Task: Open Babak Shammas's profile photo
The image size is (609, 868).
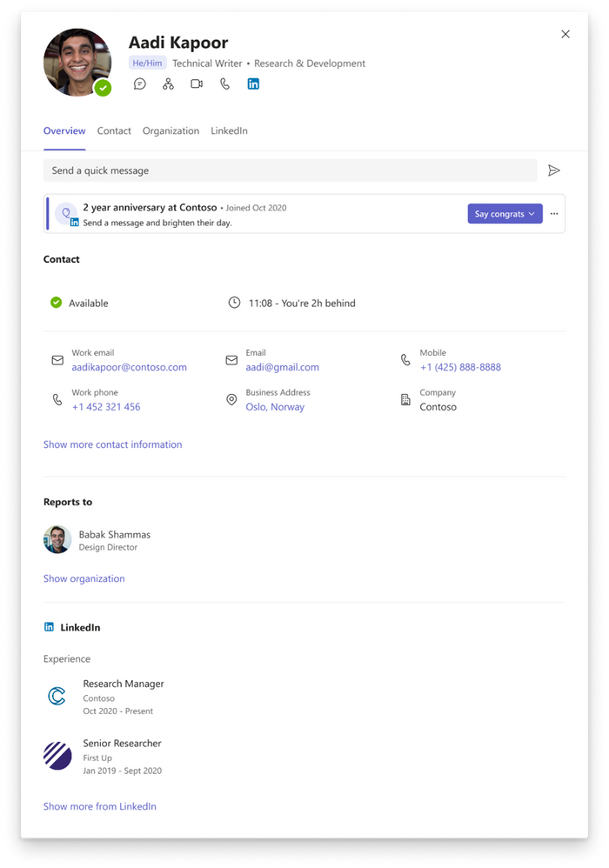Action: (57, 540)
